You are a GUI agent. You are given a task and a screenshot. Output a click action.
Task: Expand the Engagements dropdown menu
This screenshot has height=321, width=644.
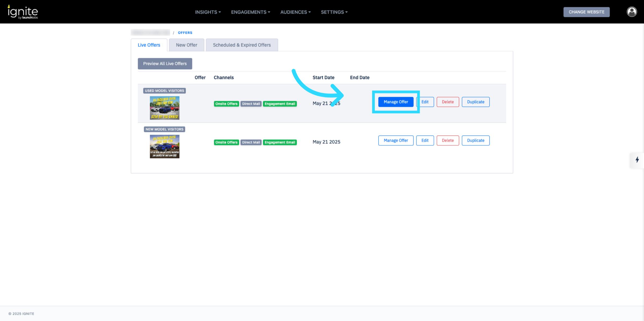pos(250,12)
